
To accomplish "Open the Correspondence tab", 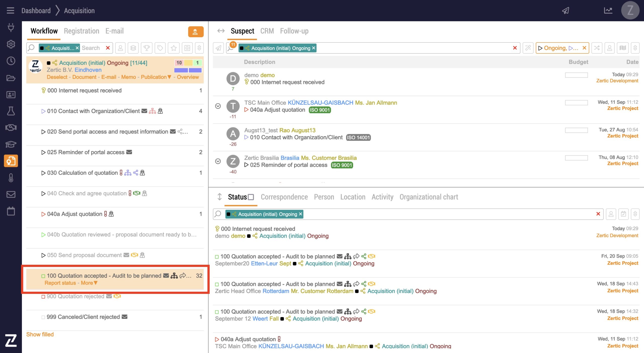I will coord(284,197).
